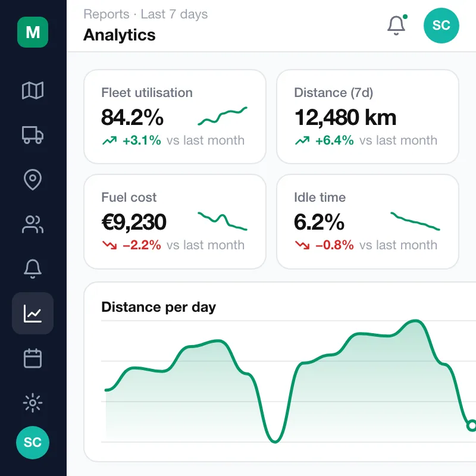The image size is (476, 476).
Task: Open the vehicles truck icon in sidebar
Action: point(33,135)
